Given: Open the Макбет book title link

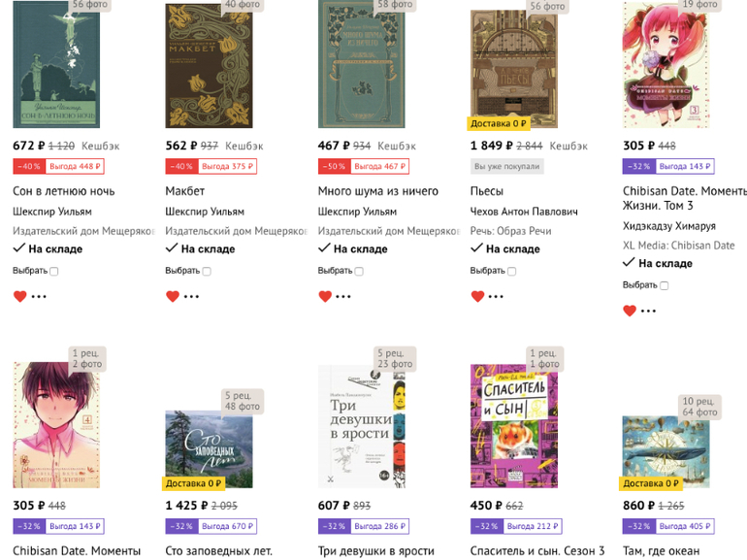Looking at the screenshot, I should pos(187,191).
